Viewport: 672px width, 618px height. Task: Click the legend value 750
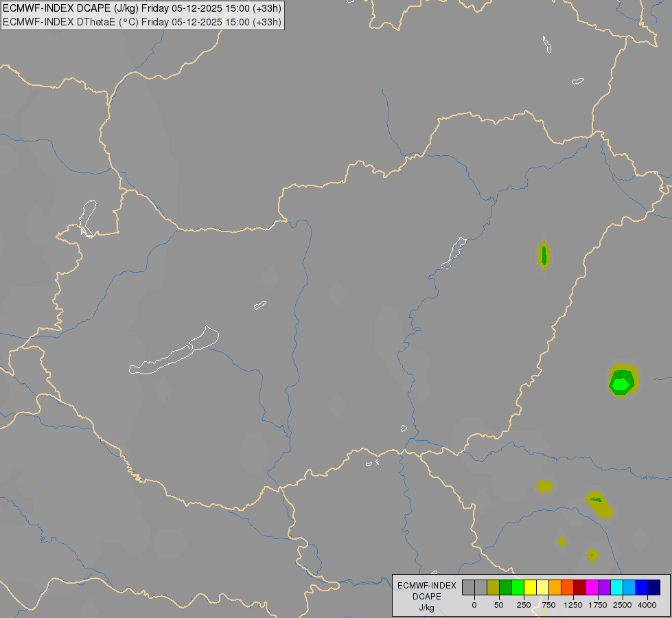(x=548, y=605)
